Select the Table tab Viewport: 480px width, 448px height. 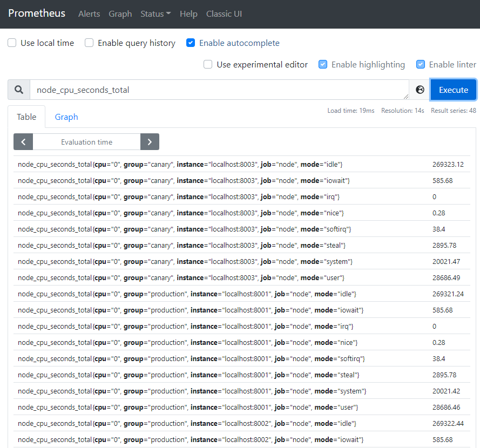[x=26, y=117]
